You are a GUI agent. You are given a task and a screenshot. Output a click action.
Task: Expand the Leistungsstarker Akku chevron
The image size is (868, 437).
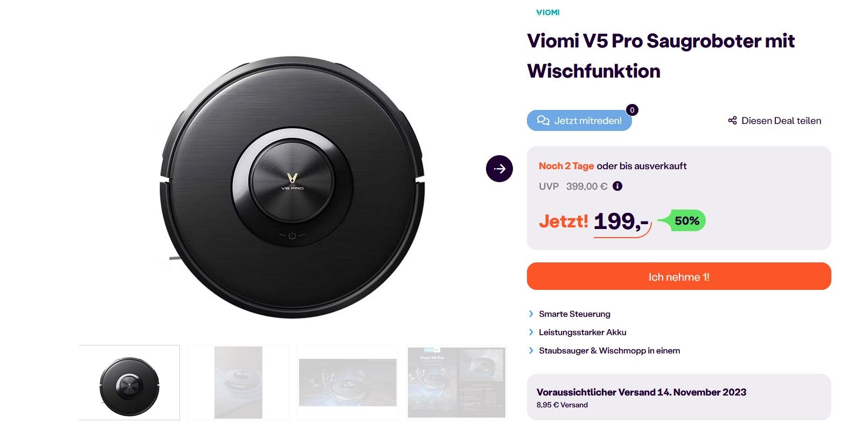pos(531,332)
